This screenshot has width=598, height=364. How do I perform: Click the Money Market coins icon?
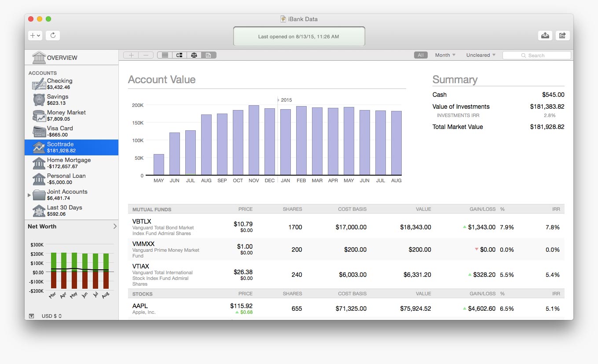pyautogui.click(x=39, y=116)
